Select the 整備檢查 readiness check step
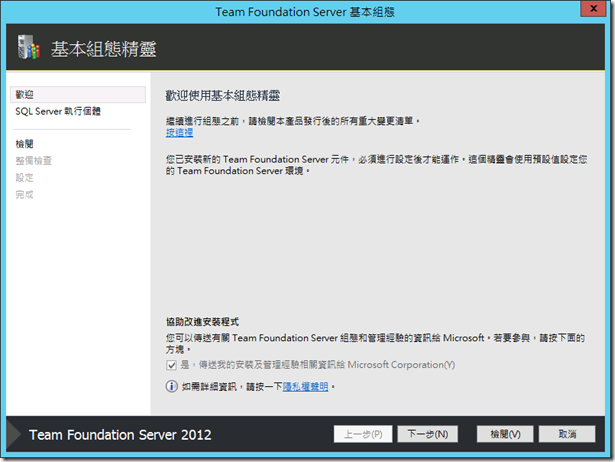Viewport: 615px width, 462px height. [34, 161]
